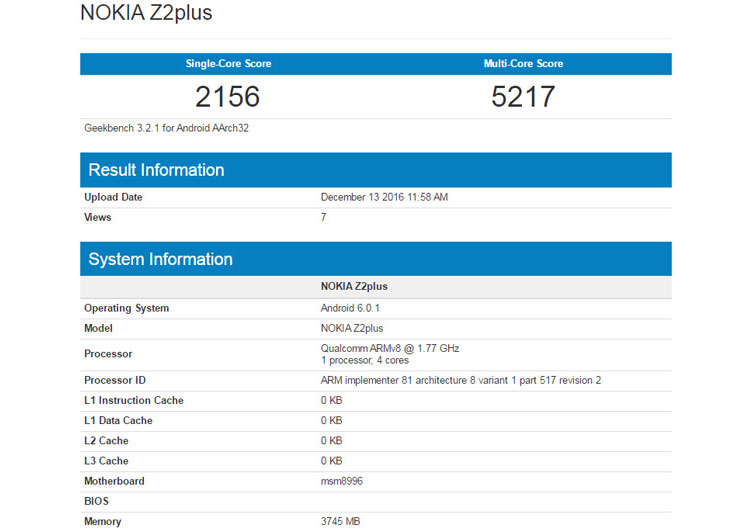
Task: Click the multi-core score value 5217
Action: coord(523,96)
